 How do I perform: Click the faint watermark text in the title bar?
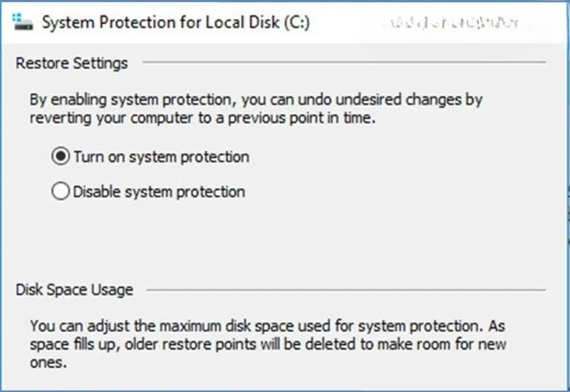pyautogui.click(x=449, y=23)
